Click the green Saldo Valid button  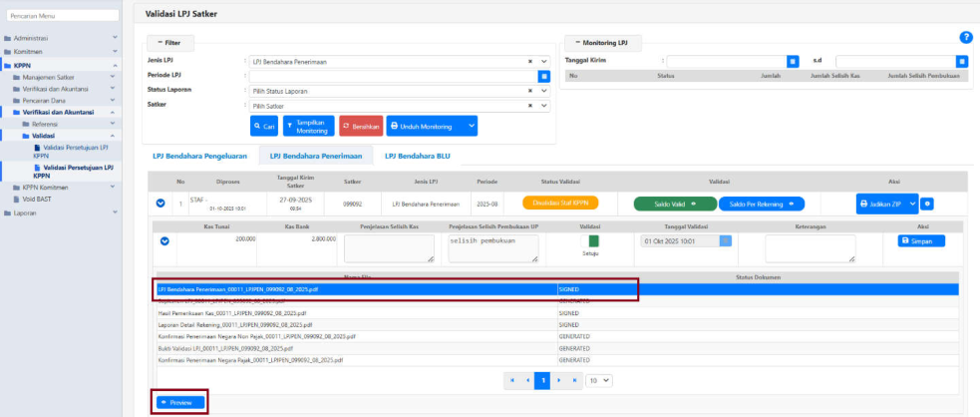click(x=673, y=204)
